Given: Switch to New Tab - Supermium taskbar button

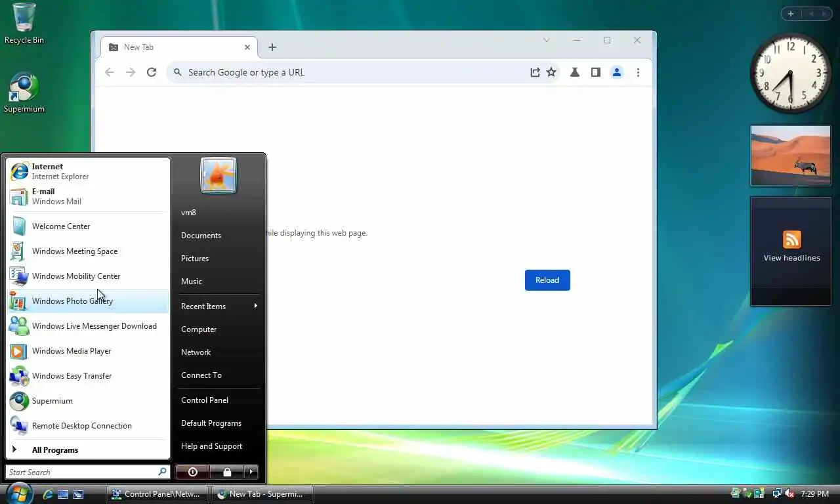Looking at the screenshot, I should click(x=262, y=494).
